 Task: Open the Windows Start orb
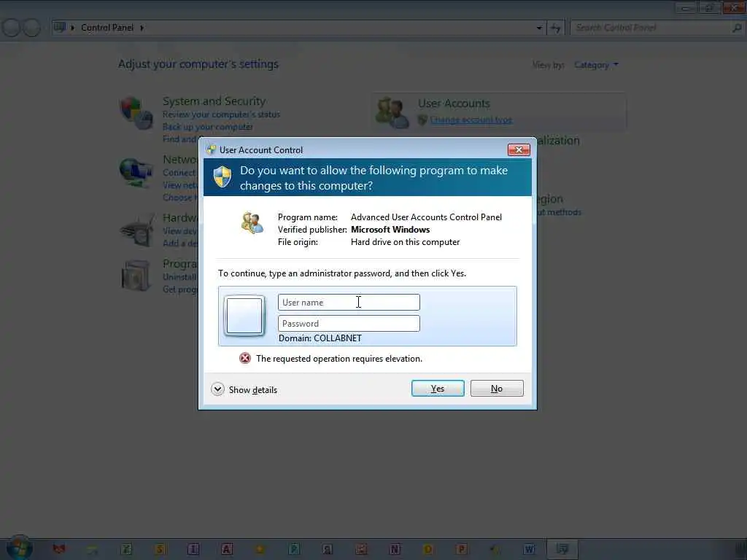tap(19, 548)
